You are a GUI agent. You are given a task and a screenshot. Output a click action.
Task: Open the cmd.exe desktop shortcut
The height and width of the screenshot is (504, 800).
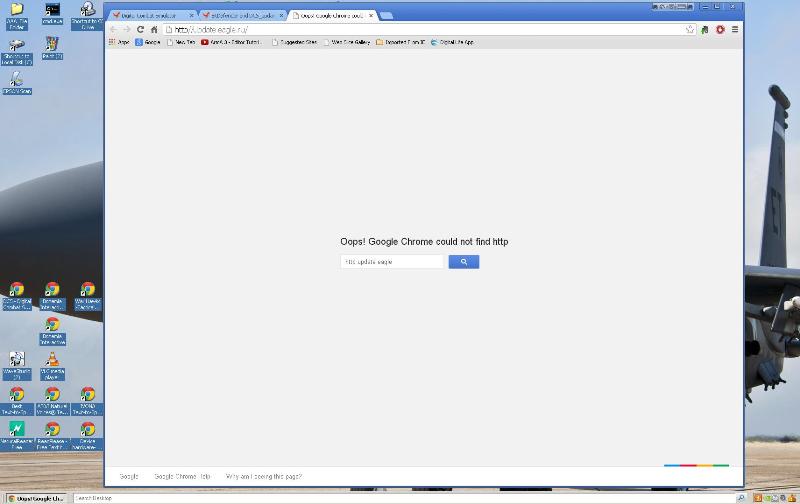pyautogui.click(x=53, y=14)
